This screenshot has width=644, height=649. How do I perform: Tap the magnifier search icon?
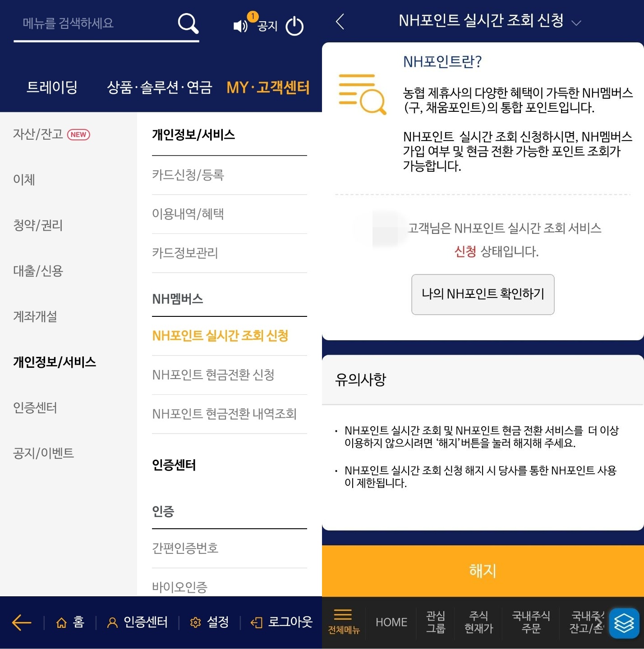(x=188, y=23)
